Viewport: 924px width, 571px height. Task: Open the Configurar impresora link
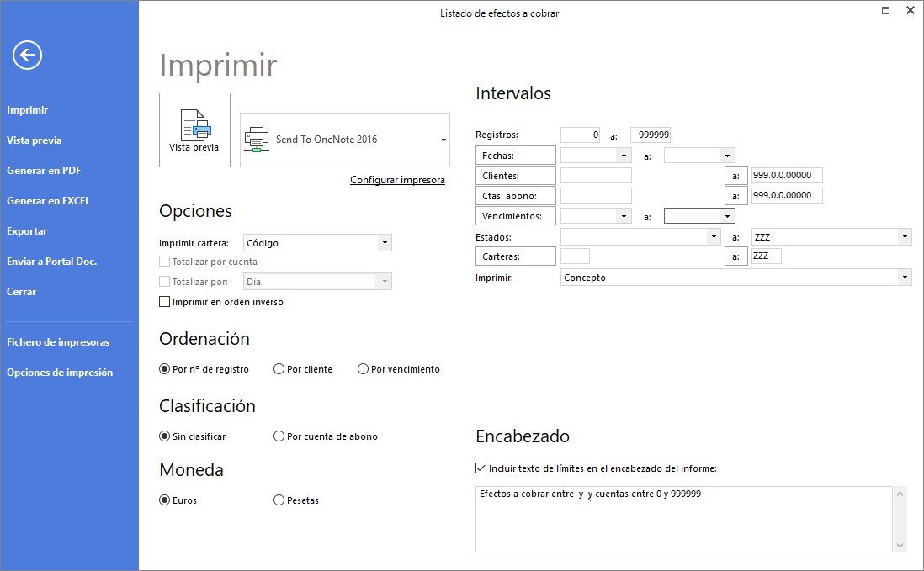397,180
